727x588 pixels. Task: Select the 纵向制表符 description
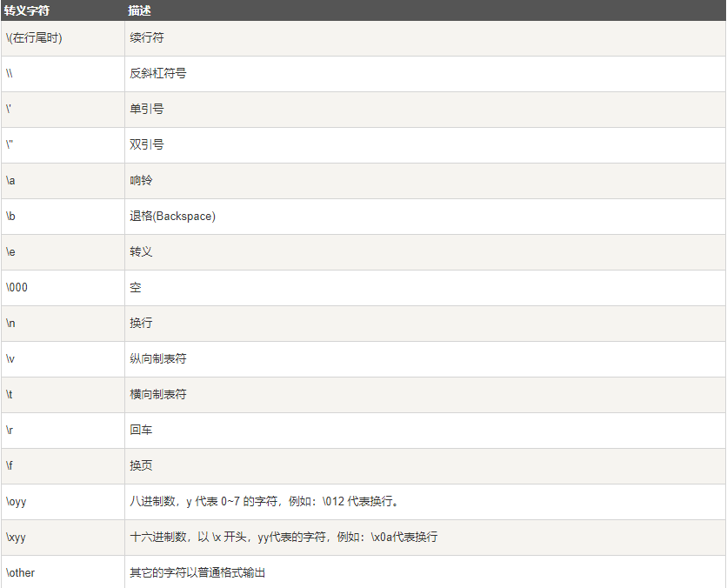(157, 359)
